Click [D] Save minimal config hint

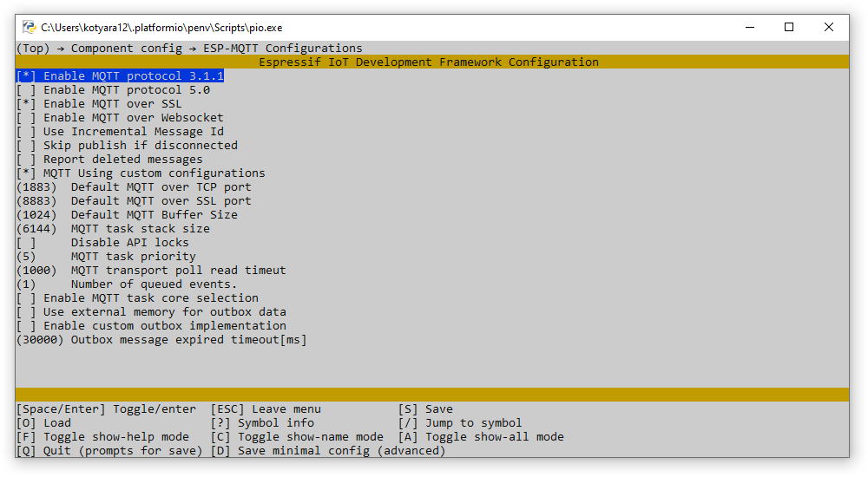click(328, 450)
